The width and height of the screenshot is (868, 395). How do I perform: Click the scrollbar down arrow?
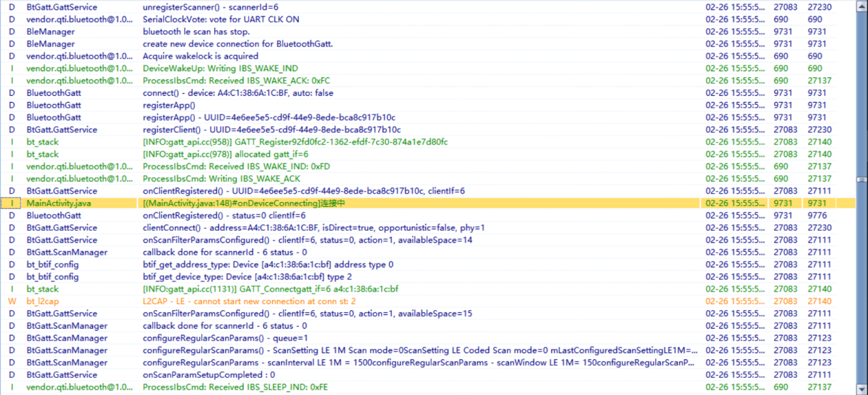click(x=862, y=390)
